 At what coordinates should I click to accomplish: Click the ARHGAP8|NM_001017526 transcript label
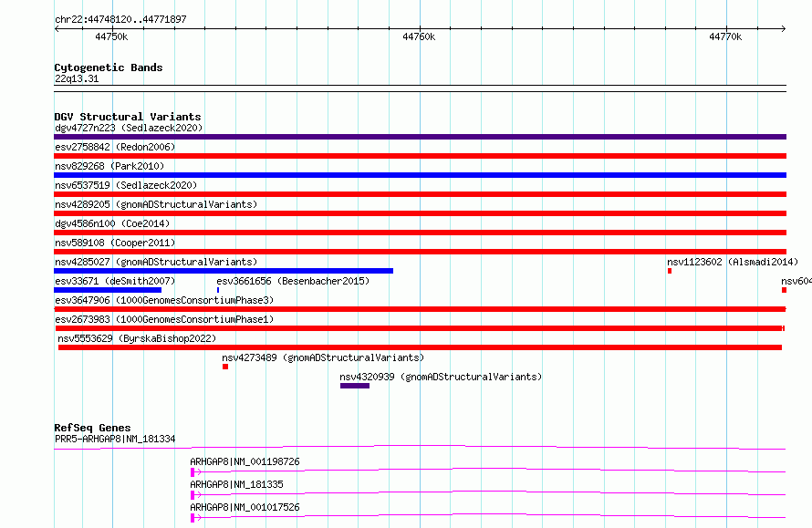[245, 507]
